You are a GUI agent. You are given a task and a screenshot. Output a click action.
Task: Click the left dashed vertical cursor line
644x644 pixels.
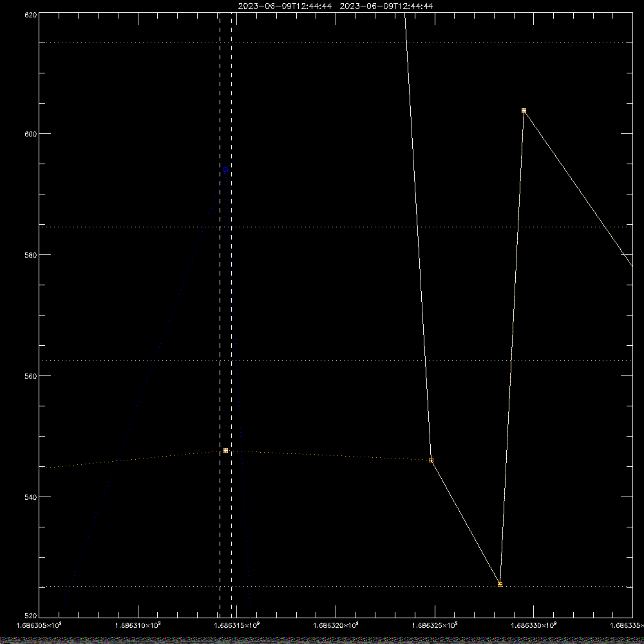(x=220, y=314)
